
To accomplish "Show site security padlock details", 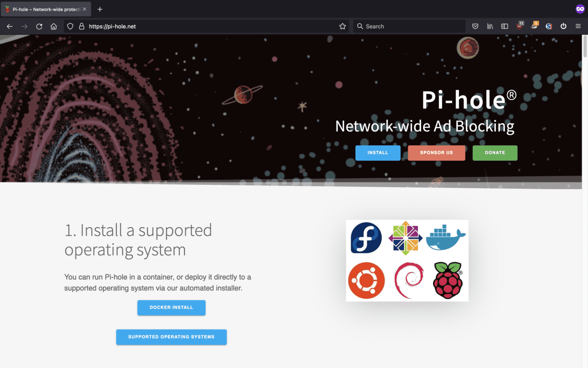I will click(81, 26).
